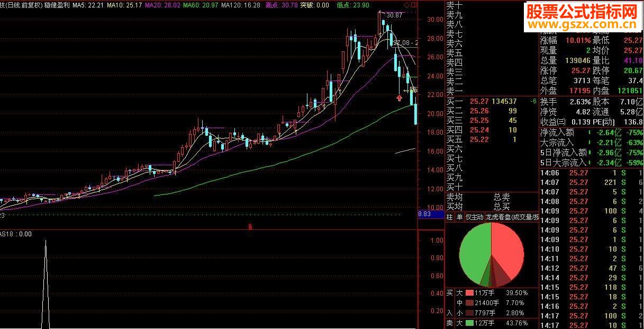Click the PE(动) 136.8 value
Screen dimensions: 644x329
click(633, 122)
